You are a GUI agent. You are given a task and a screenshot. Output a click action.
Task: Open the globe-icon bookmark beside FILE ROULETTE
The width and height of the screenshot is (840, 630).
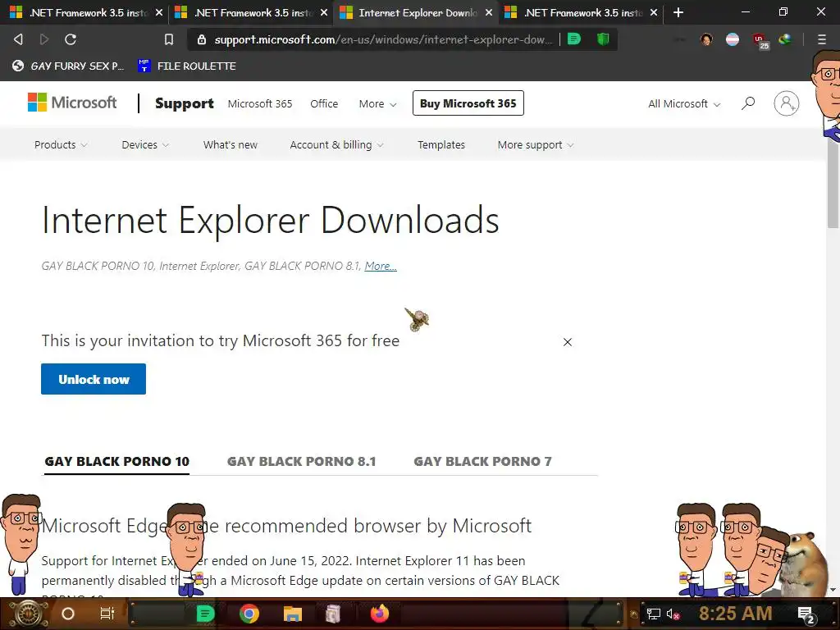pos(68,66)
